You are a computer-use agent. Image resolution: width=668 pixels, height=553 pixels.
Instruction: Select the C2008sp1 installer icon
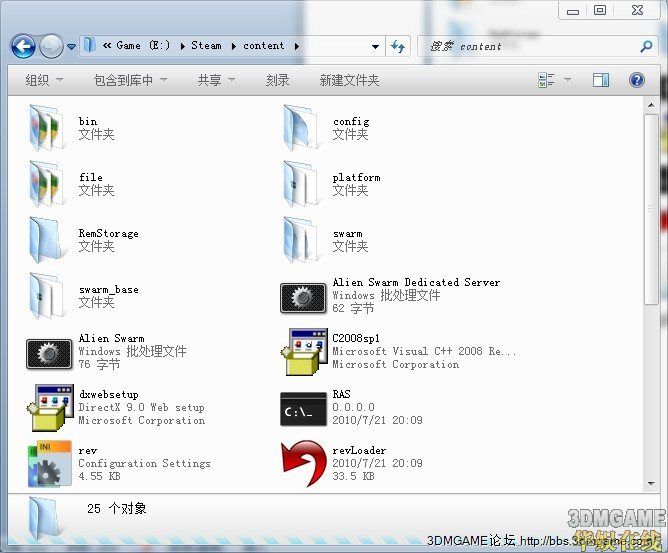304,352
